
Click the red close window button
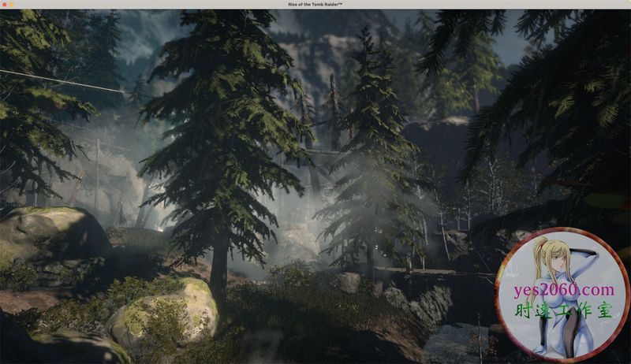6,5
